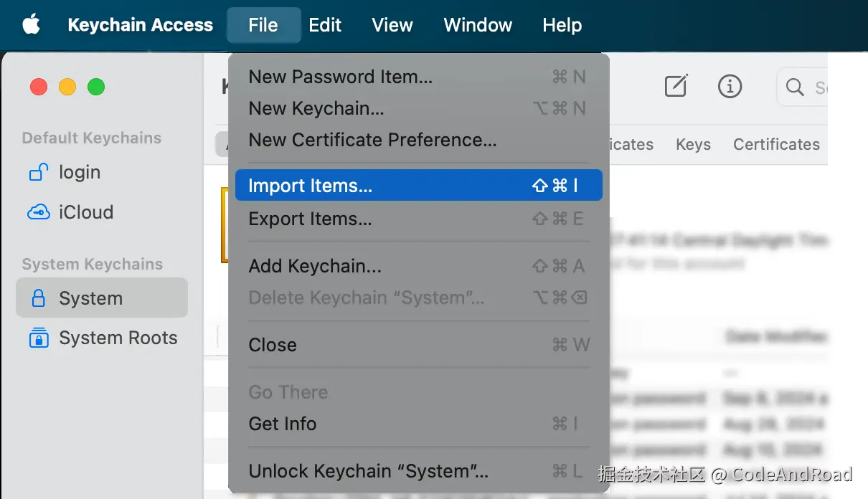Image resolution: width=868 pixels, height=499 pixels.
Task: Switch to the Keys tab
Action: pos(693,144)
